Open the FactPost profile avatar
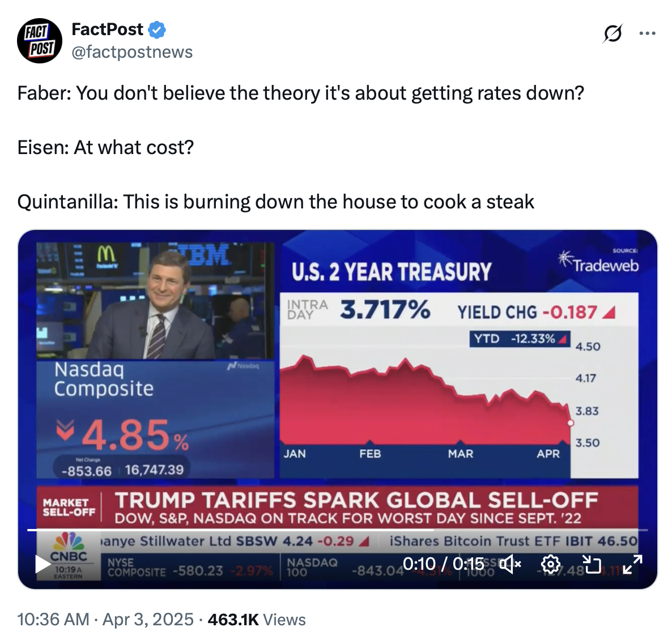The width and height of the screenshot is (672, 640). point(39,40)
